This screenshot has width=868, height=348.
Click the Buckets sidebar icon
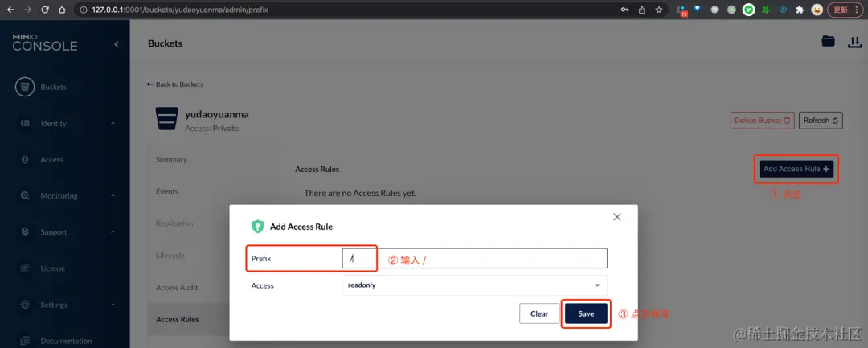click(24, 88)
